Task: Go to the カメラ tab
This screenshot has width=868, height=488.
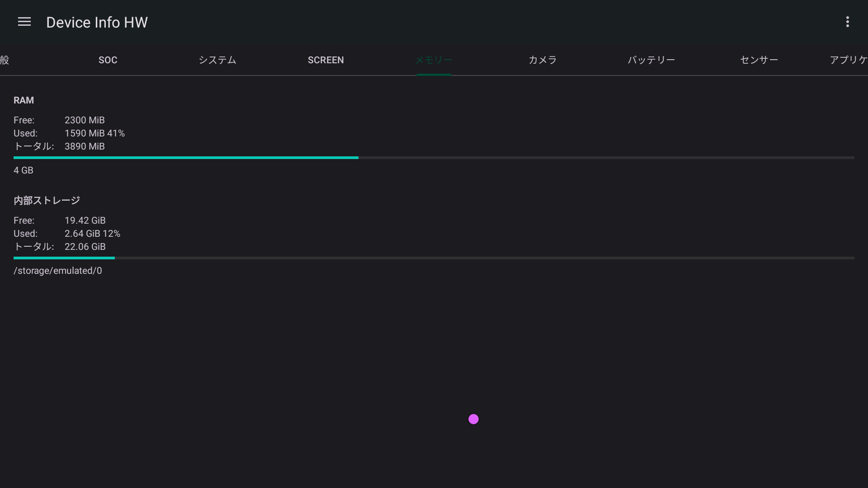Action: [x=542, y=60]
